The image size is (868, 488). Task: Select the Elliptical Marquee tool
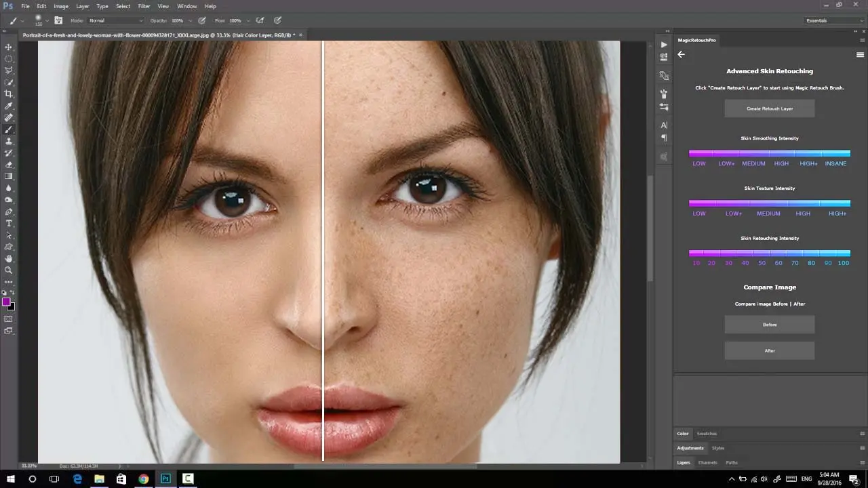9,59
